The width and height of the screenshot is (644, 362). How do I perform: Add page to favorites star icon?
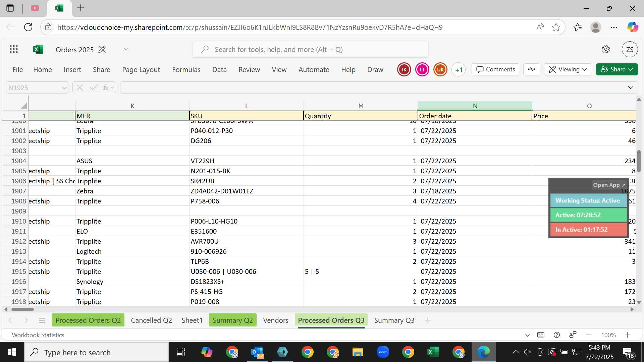click(x=556, y=27)
